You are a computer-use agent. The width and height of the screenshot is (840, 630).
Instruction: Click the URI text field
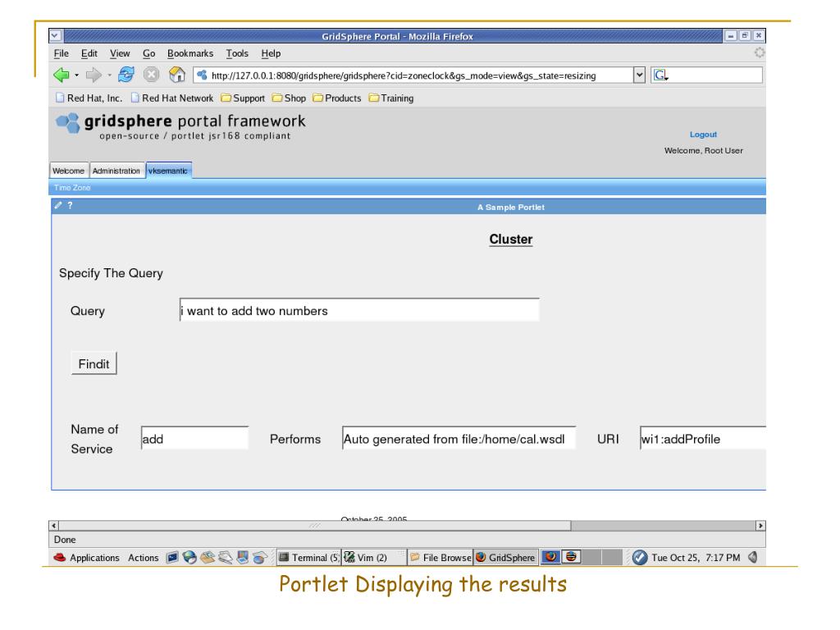click(703, 438)
